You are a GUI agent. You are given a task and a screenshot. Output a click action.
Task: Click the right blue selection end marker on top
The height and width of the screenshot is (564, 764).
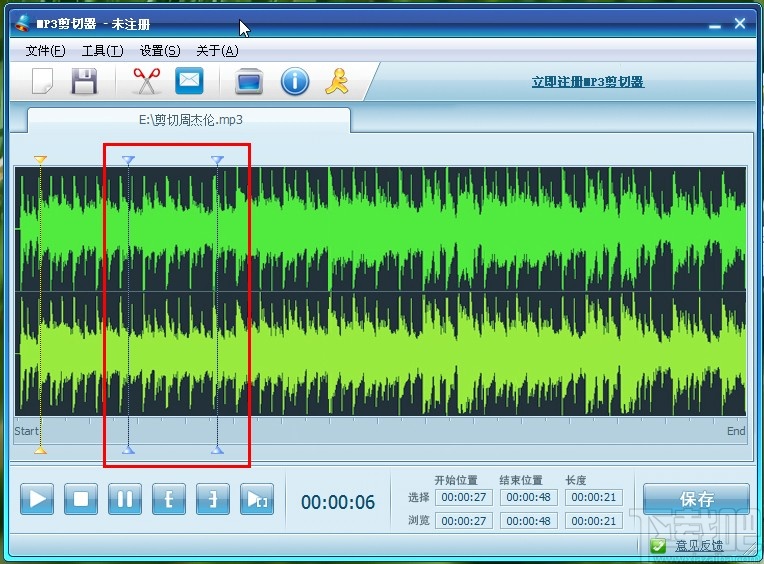click(x=217, y=159)
